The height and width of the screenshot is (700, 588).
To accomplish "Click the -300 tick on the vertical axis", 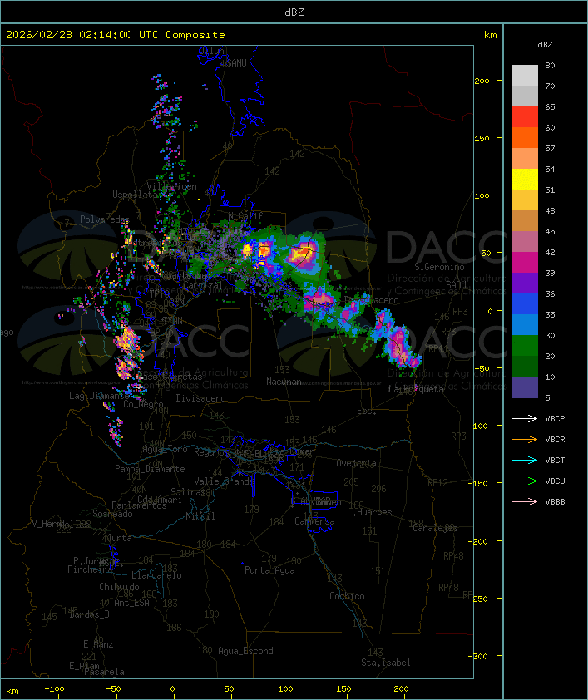I will pyautogui.click(x=477, y=656).
